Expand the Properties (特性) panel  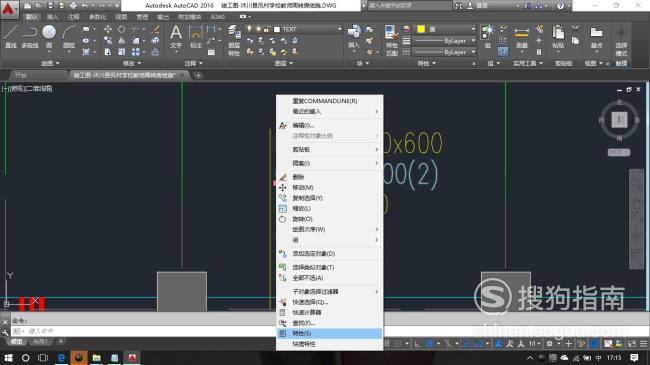click(x=427, y=63)
